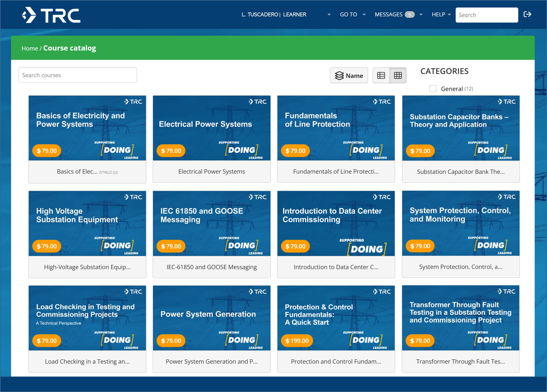Click $79.00 badge on IEC 61850 card
Viewport: 547px width, 392px height.
[171, 246]
